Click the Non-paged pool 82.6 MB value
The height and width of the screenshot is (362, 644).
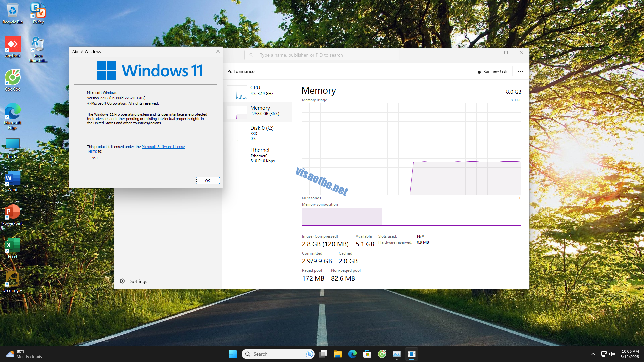[x=343, y=279]
